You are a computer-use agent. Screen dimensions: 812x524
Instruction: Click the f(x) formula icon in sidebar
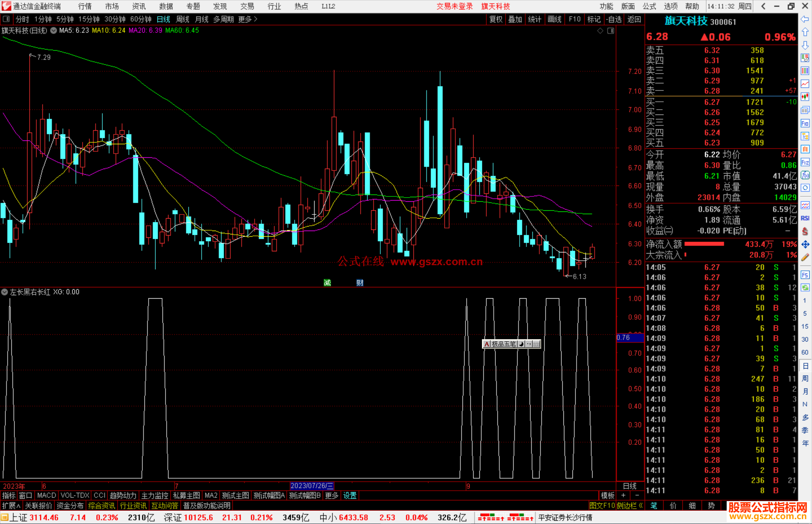[805, 175]
